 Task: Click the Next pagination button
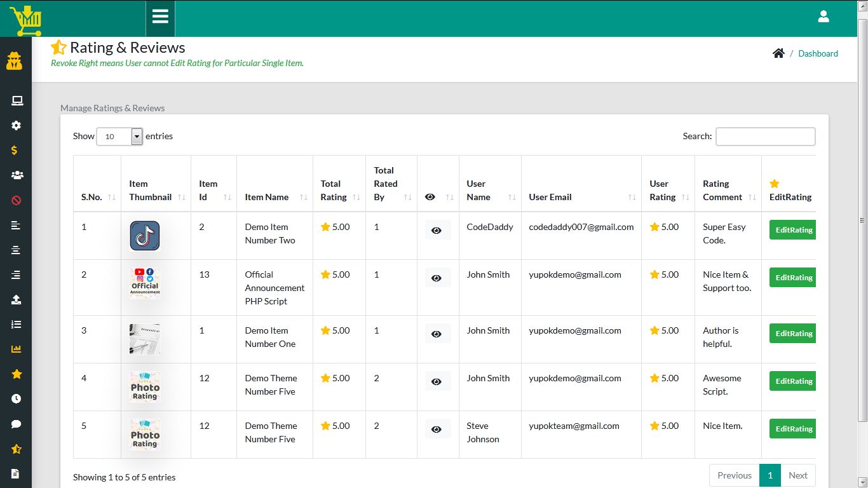[x=798, y=475]
